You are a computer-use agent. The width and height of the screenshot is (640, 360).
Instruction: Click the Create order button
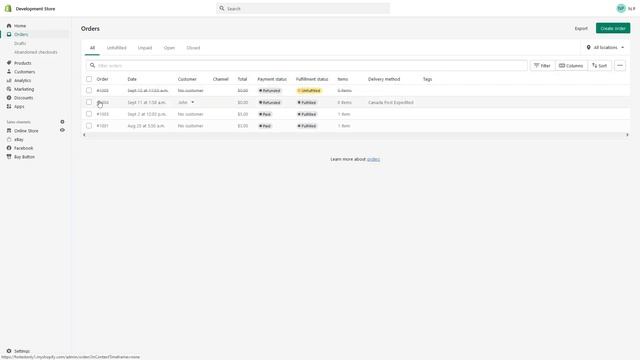(x=613, y=28)
